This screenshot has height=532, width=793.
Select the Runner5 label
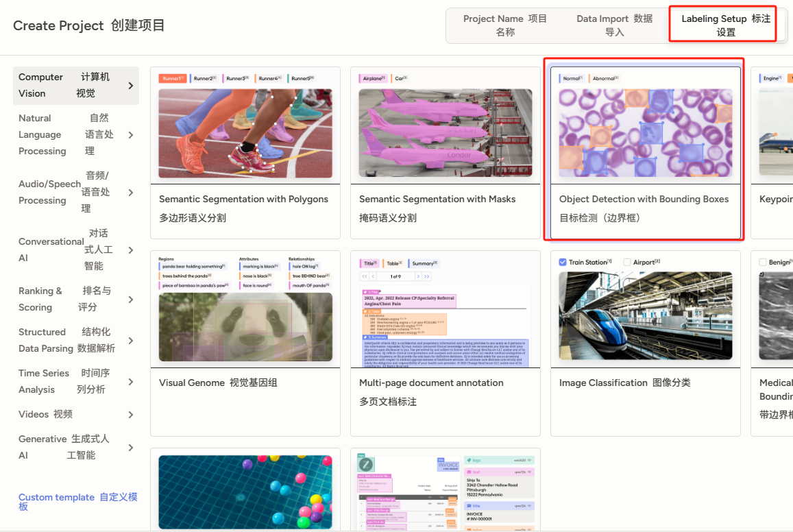tap(302, 78)
